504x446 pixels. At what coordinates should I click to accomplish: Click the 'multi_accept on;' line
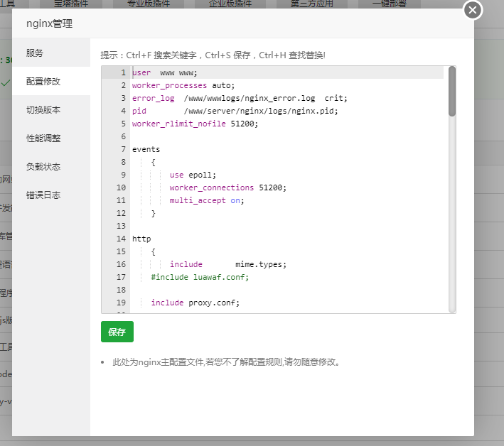207,200
